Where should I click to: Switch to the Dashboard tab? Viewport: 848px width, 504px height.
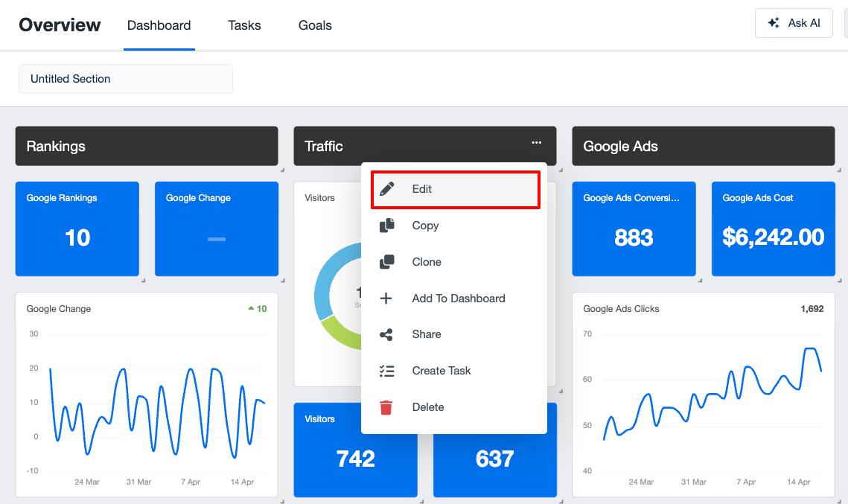point(159,25)
